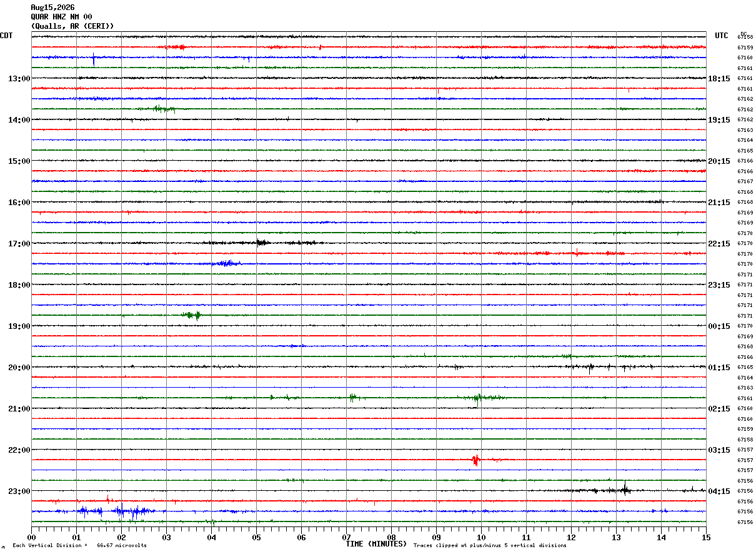
Task: Click the 05 minute tick label
Action: [x=256, y=538]
